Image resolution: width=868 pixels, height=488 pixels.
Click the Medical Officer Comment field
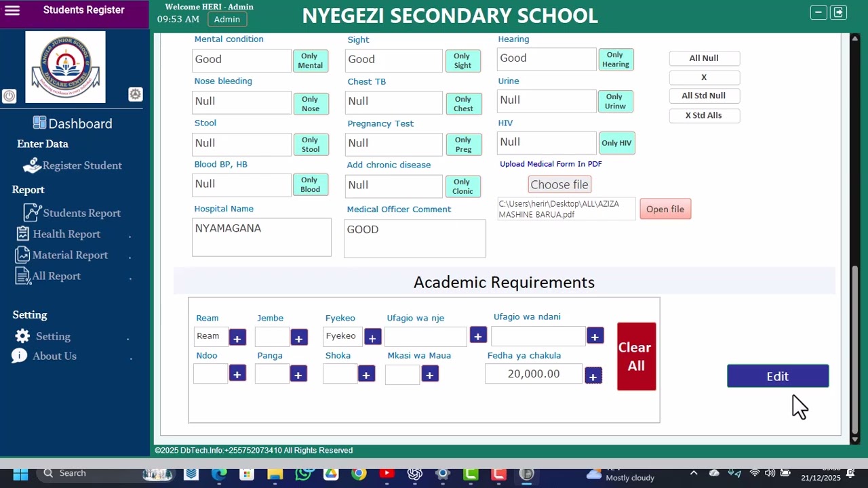415,238
